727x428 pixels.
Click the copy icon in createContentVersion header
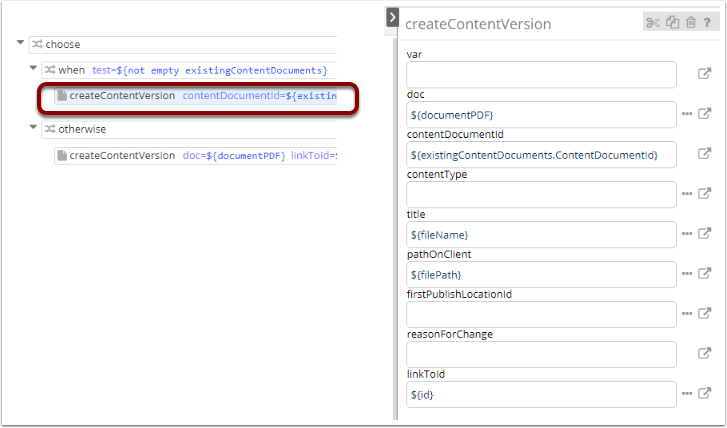671,23
